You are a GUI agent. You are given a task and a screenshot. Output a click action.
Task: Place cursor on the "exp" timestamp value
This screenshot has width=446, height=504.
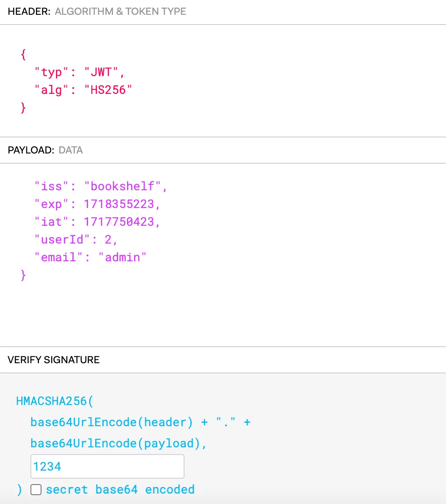(x=118, y=204)
